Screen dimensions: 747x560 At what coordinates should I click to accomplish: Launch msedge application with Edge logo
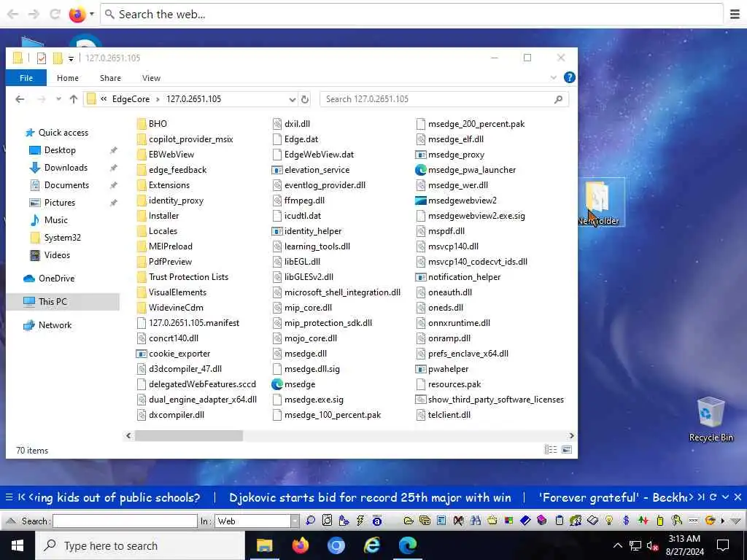[293, 384]
